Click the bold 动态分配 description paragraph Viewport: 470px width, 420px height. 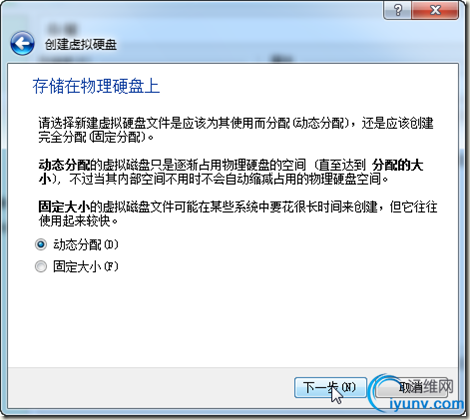coord(231,172)
